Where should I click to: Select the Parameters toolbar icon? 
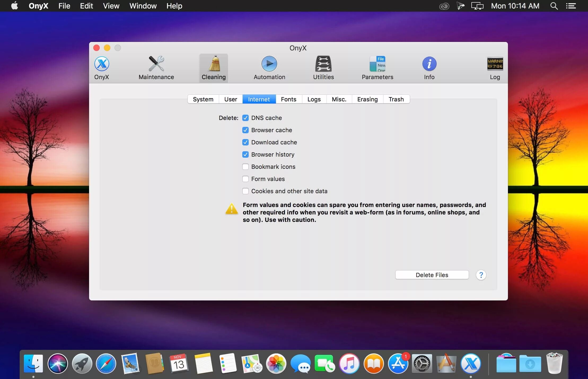(377, 64)
